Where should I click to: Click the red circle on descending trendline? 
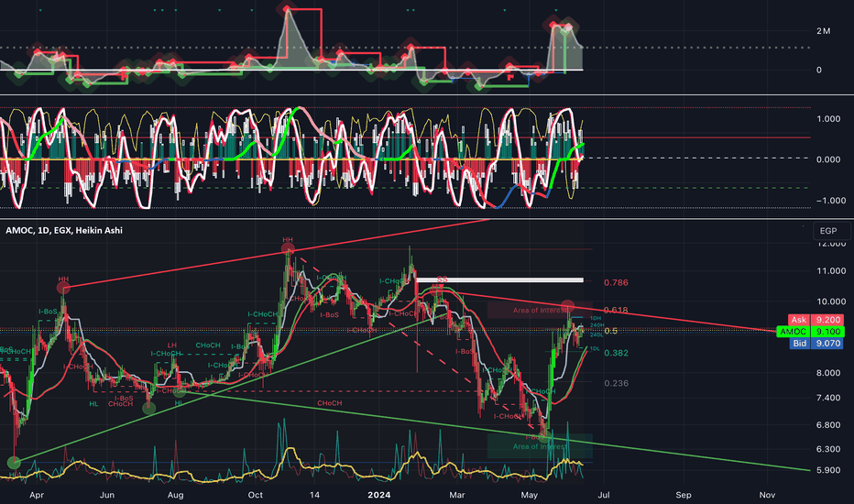tap(567, 307)
